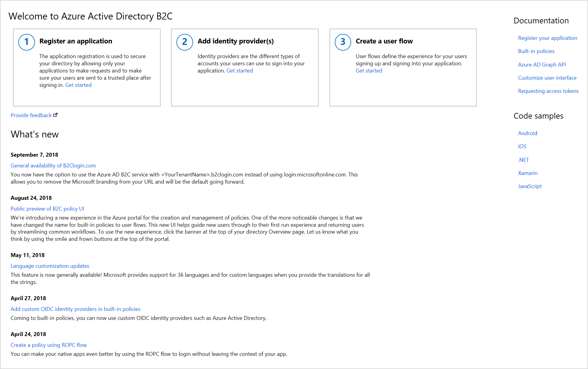
Task: Open the Register an application documentation link
Action: click(548, 38)
